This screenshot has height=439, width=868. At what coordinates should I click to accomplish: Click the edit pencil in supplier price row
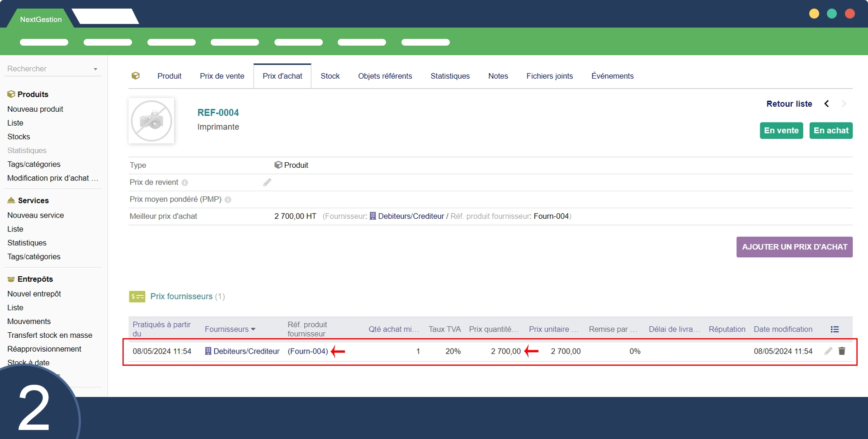(x=828, y=351)
